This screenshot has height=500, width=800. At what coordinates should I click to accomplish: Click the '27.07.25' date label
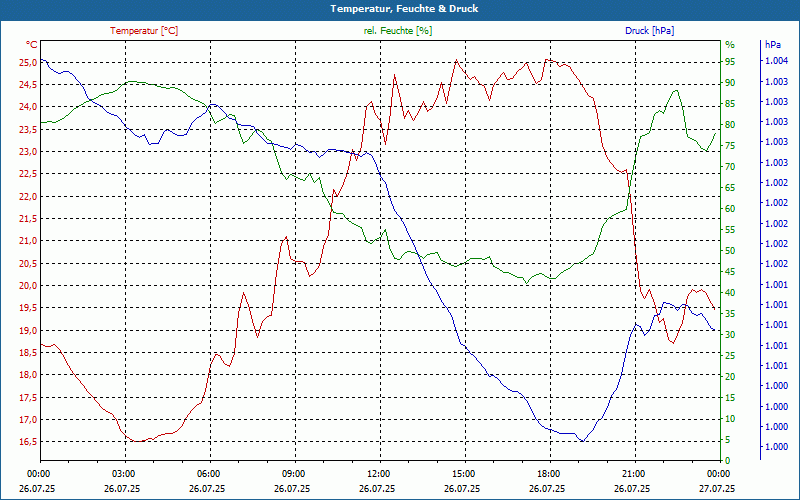(717, 488)
